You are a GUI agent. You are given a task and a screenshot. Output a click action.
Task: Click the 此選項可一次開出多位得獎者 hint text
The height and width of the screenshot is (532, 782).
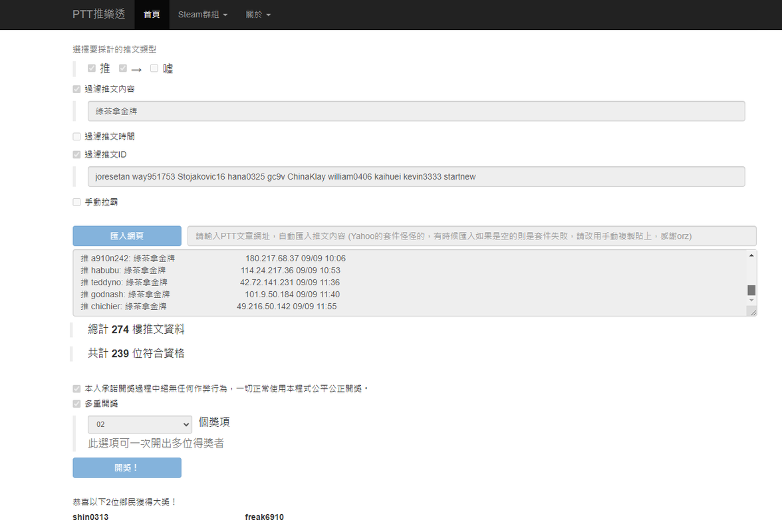click(156, 444)
